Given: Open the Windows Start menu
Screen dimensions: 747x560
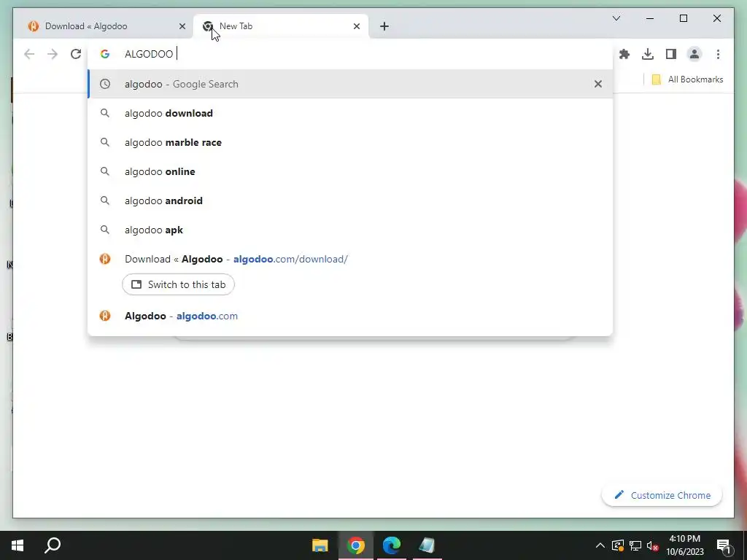Looking at the screenshot, I should (x=18, y=545).
